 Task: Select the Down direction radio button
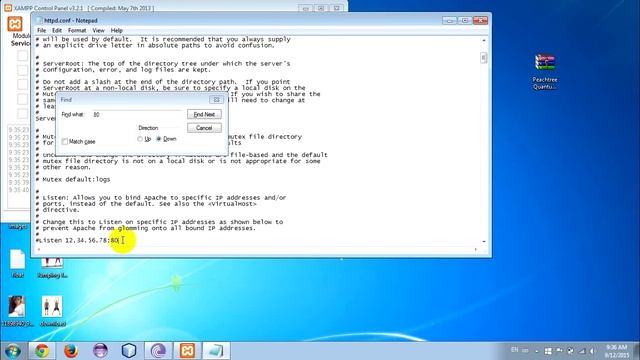[x=159, y=139]
